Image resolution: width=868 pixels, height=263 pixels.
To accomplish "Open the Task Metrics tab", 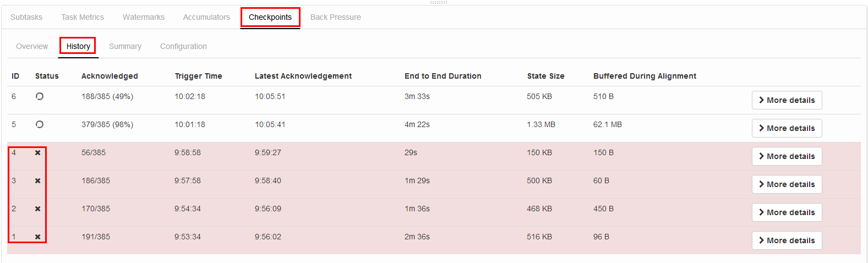I will click(83, 17).
